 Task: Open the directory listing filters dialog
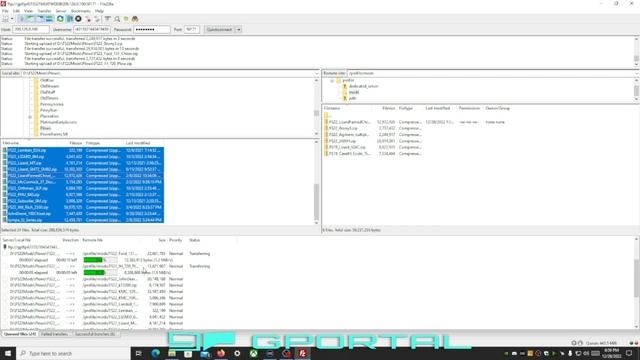(108, 19)
